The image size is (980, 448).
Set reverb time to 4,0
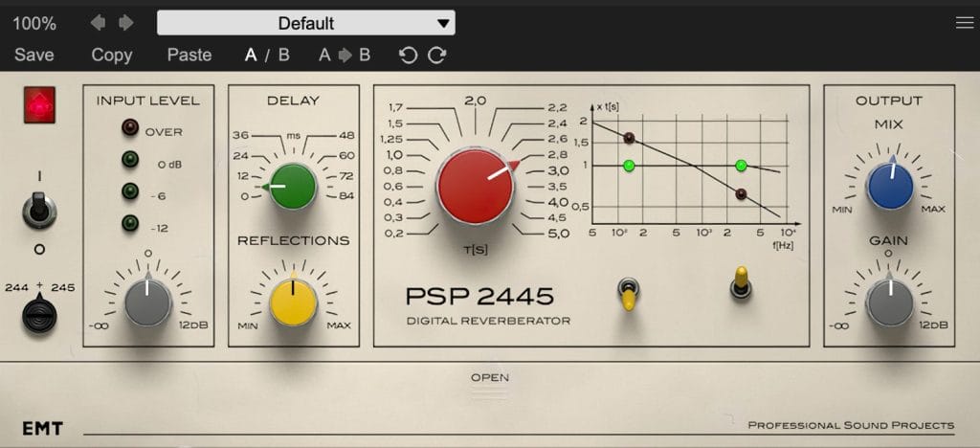(558, 202)
